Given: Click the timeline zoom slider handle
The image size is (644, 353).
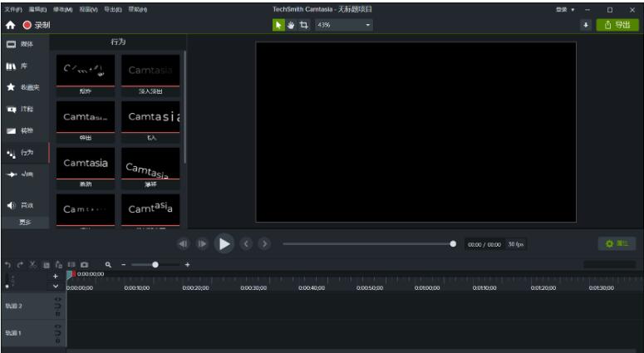Looking at the screenshot, I should 155,264.
